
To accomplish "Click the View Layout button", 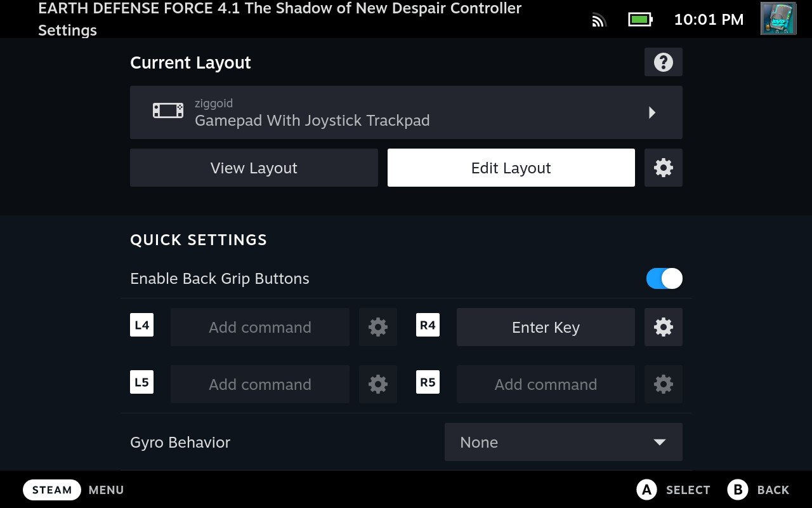I will (x=254, y=168).
